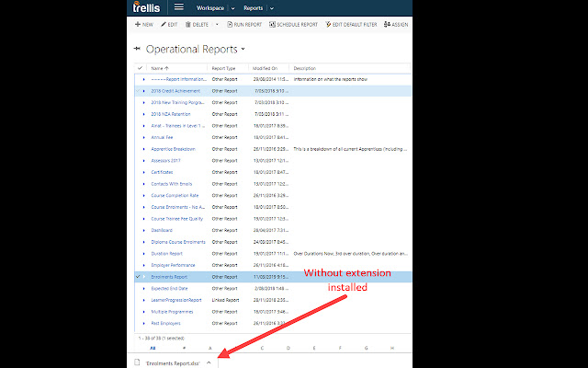This screenshot has height=368, width=588.
Task: Open the download options chevron for Enrolments Report.xlsx
Action: click(209, 362)
